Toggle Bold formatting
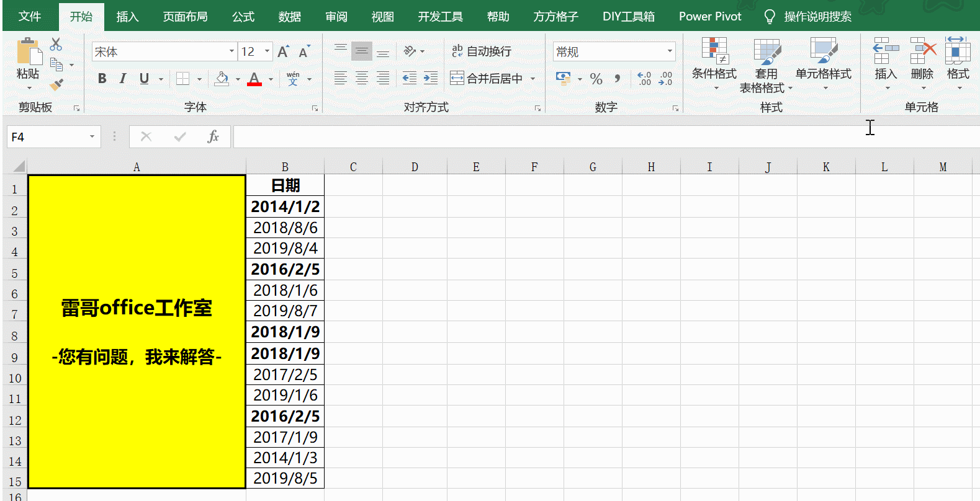980x501 pixels. click(x=102, y=79)
